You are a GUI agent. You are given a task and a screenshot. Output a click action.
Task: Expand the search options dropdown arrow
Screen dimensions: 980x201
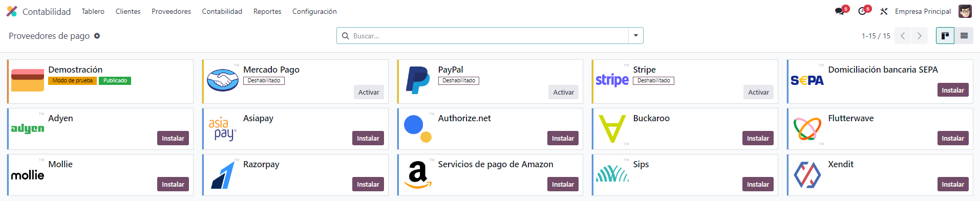[x=636, y=36]
